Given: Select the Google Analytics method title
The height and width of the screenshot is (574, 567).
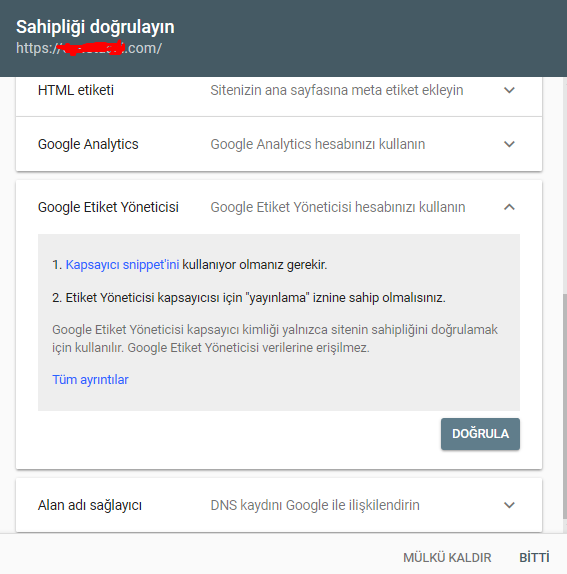Looking at the screenshot, I should [88, 144].
